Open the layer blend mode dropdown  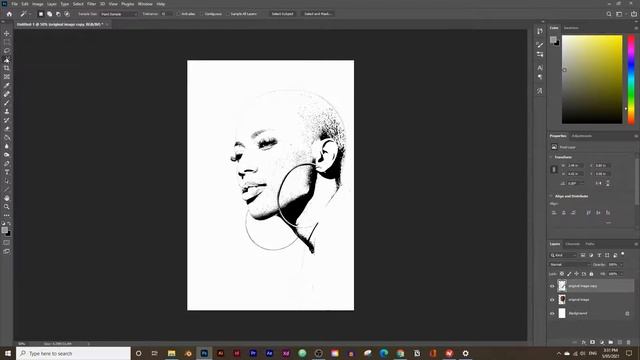[x=569, y=264]
